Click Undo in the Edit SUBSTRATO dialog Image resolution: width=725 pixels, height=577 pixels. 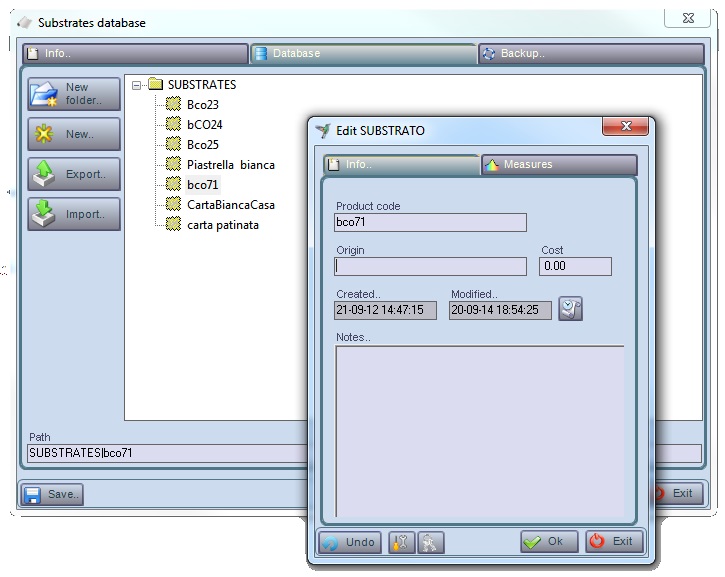click(350, 542)
